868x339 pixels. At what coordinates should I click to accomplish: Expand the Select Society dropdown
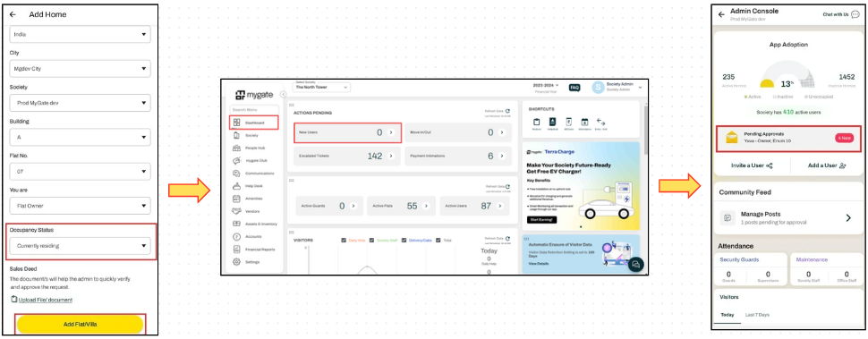(322, 87)
